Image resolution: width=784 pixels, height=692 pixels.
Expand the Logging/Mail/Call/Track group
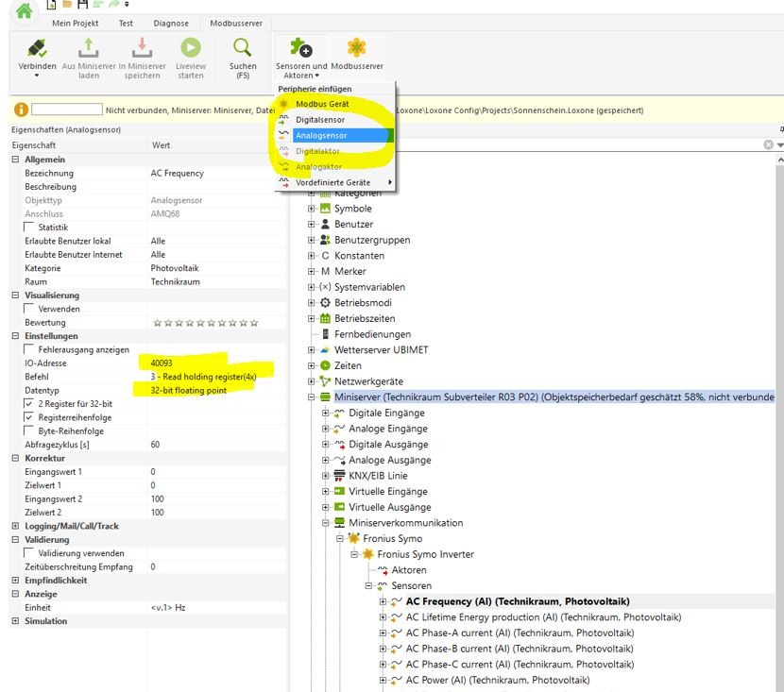click(15, 526)
